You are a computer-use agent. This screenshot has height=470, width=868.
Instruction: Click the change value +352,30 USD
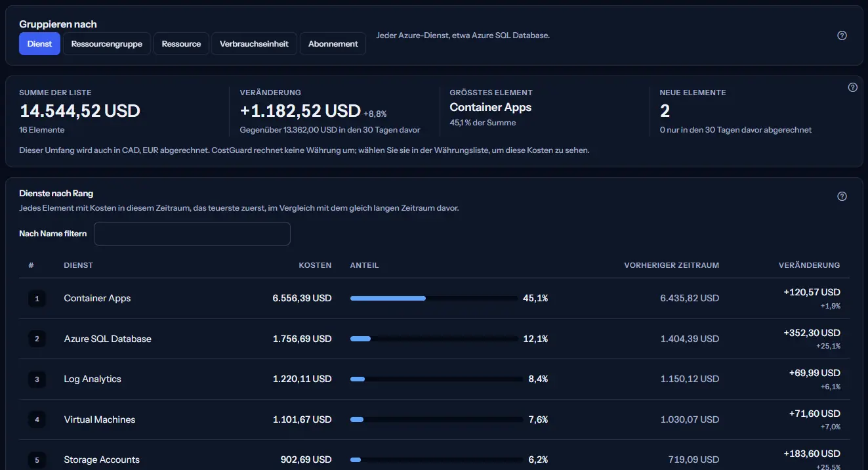pos(812,333)
